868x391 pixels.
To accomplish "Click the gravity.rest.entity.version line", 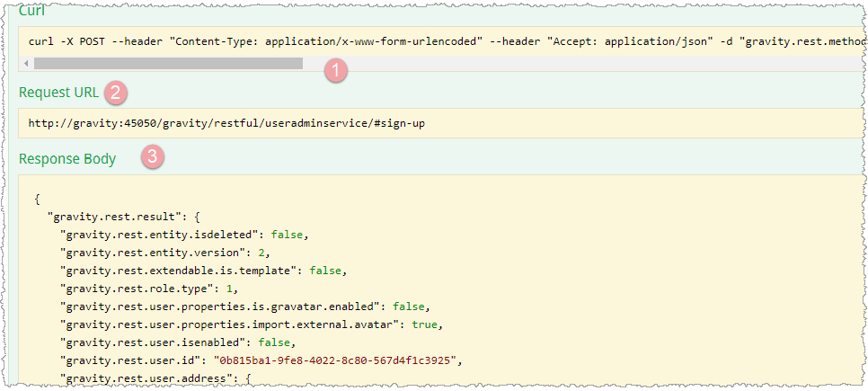I will point(167,253).
